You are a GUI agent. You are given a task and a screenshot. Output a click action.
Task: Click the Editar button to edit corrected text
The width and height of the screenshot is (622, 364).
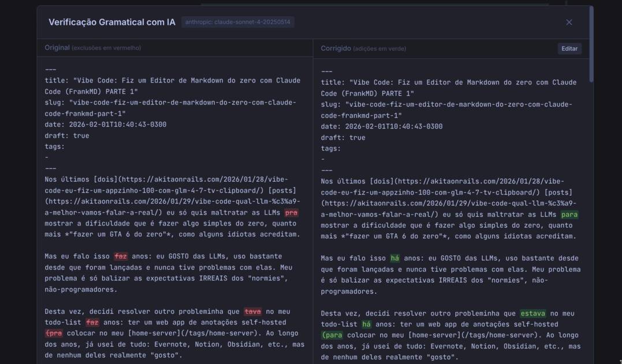click(x=569, y=48)
